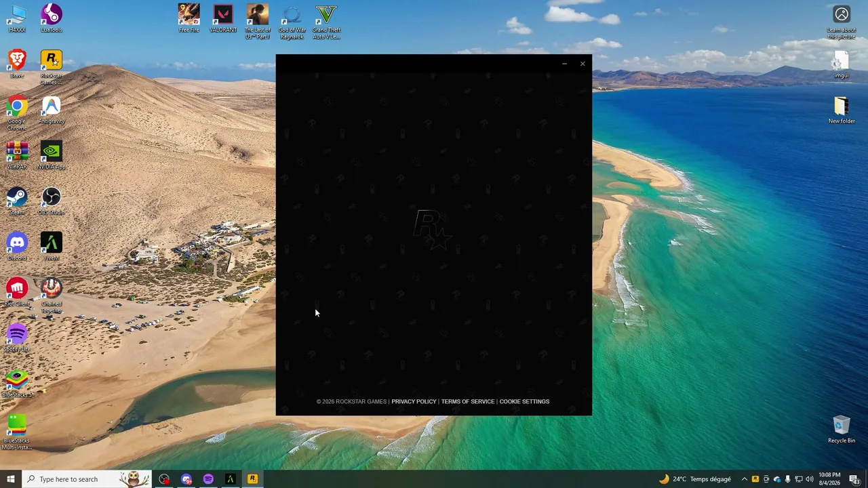The height and width of the screenshot is (488, 868).
Task: Select the H4XXX desktop shortcut
Action: coord(17,18)
